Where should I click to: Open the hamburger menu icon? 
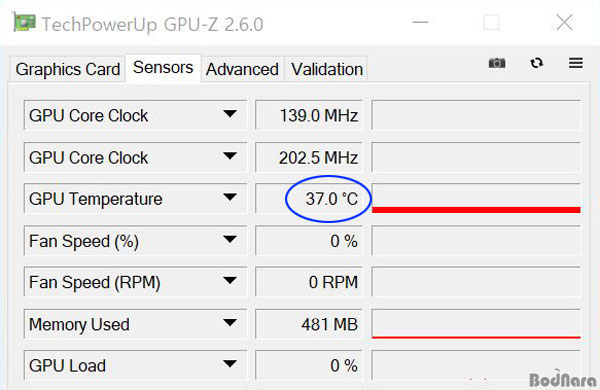click(x=576, y=63)
